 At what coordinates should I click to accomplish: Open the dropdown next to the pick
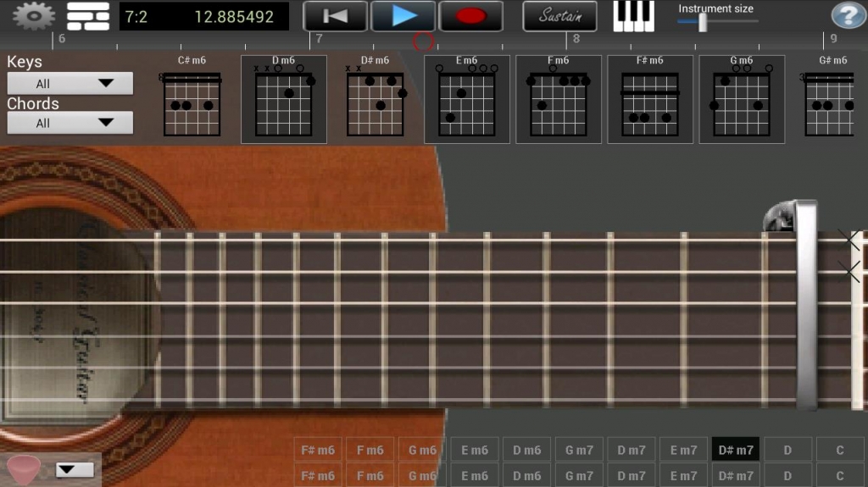click(x=75, y=470)
